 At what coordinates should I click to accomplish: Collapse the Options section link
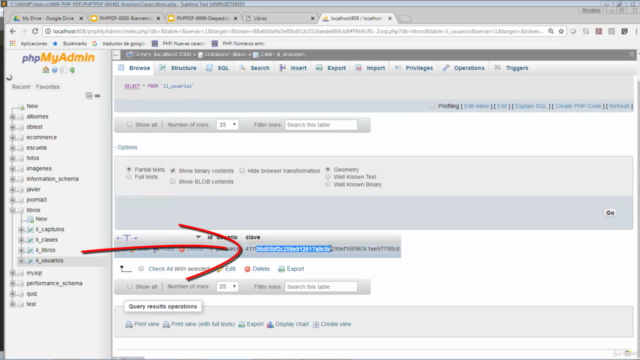(x=126, y=147)
